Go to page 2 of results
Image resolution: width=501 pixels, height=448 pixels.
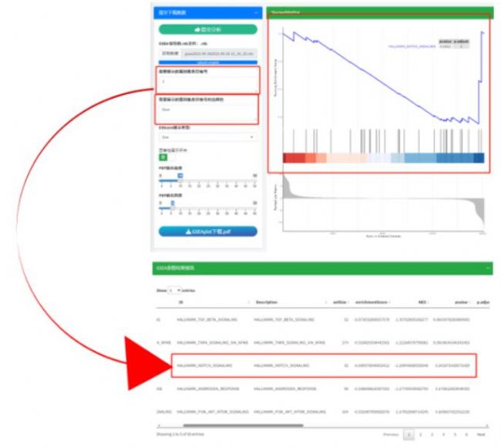(x=422, y=436)
